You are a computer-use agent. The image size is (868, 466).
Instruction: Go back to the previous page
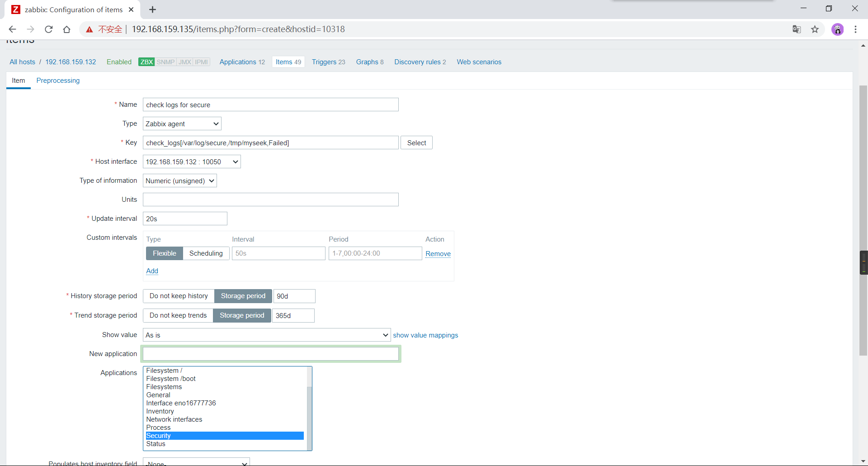(x=12, y=29)
